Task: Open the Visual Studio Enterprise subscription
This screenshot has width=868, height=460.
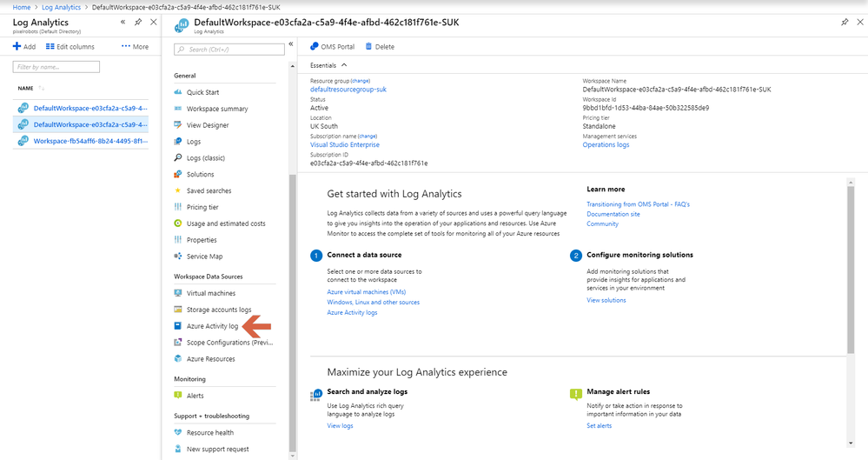Action: tap(345, 144)
